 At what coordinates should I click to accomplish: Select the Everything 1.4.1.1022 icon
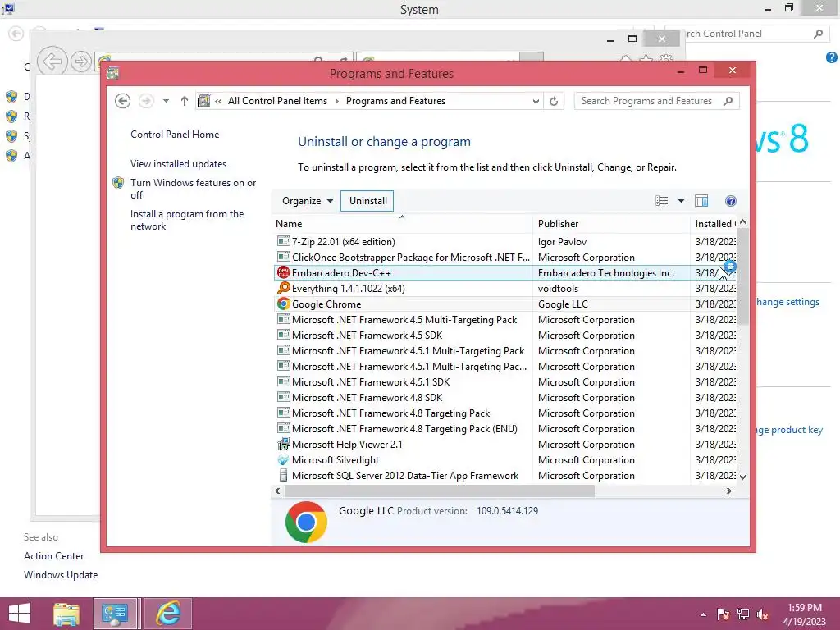283,288
